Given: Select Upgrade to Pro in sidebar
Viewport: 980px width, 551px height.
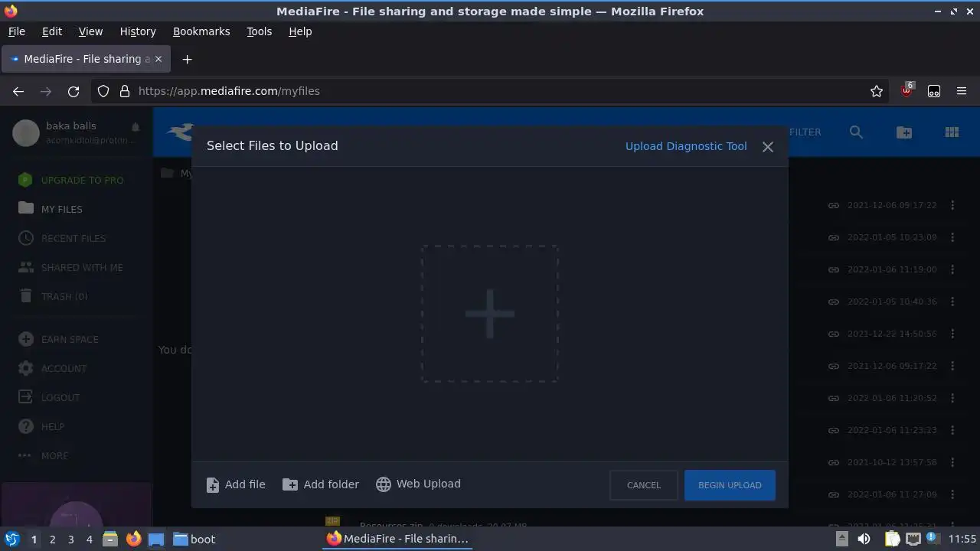Looking at the screenshot, I should point(71,180).
